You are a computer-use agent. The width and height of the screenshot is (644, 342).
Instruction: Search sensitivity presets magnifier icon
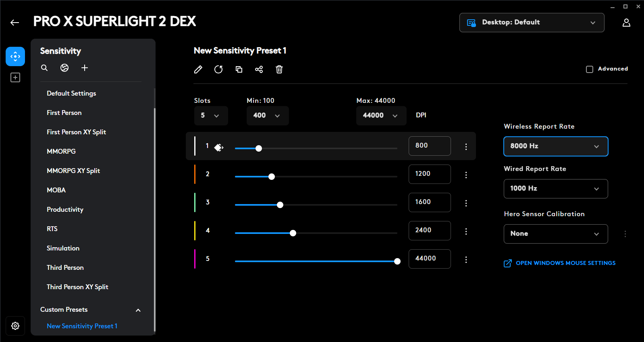point(44,68)
